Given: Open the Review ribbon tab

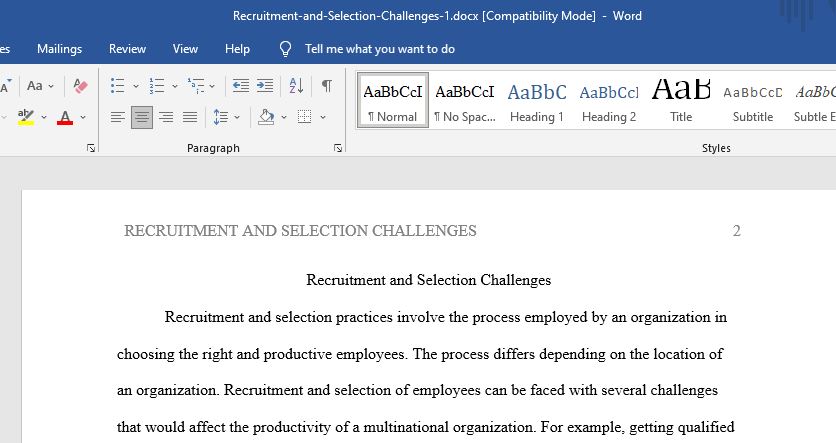Looking at the screenshot, I should 127,49.
